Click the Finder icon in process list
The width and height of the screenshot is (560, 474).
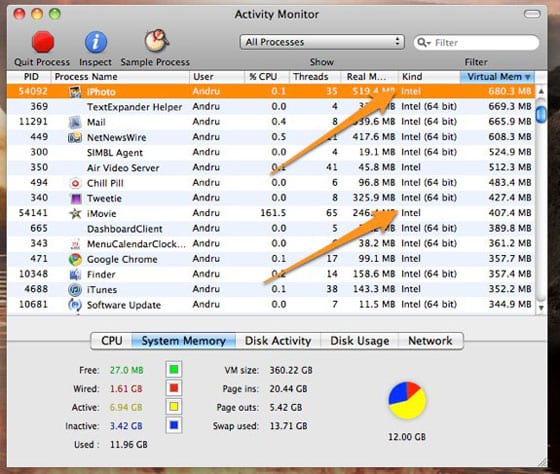click(x=75, y=274)
